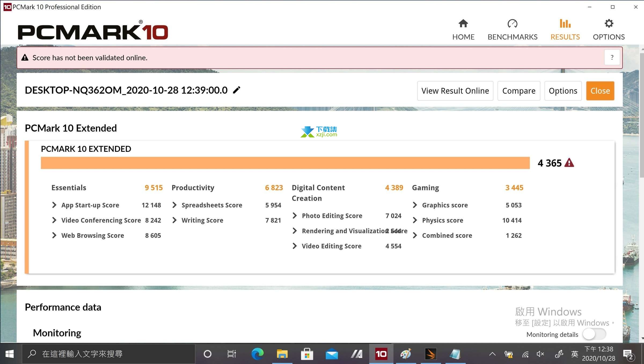Click the PCMark 10 taskbar icon
Image resolution: width=644 pixels, height=364 pixels.
tap(381, 354)
